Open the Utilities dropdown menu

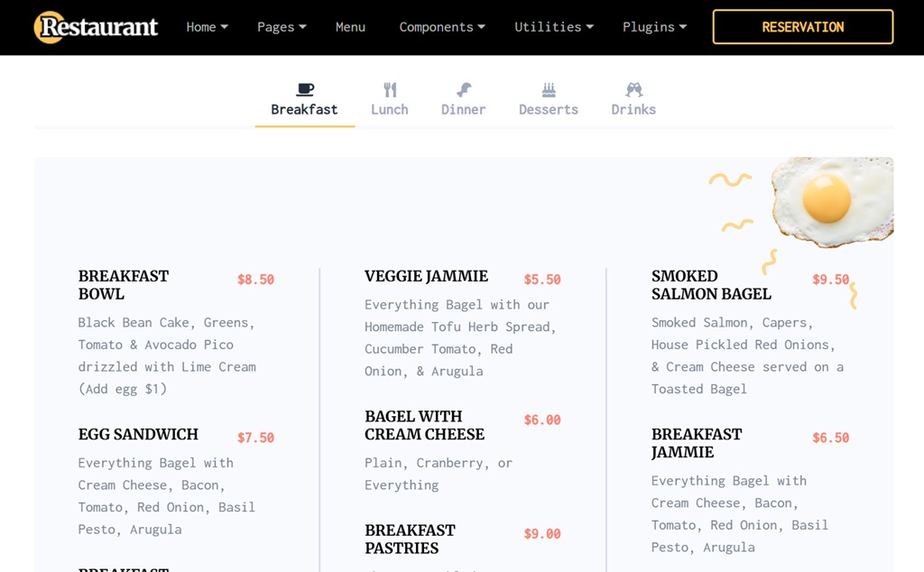(x=554, y=27)
